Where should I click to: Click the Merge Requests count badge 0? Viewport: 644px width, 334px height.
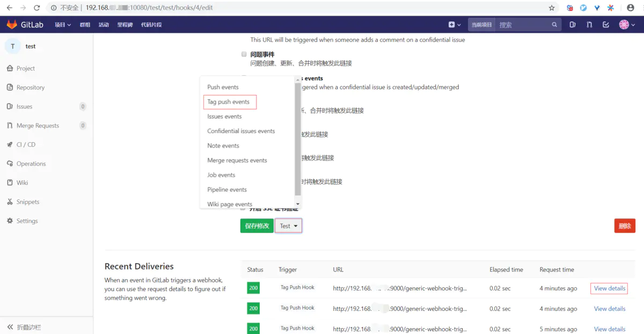(83, 126)
